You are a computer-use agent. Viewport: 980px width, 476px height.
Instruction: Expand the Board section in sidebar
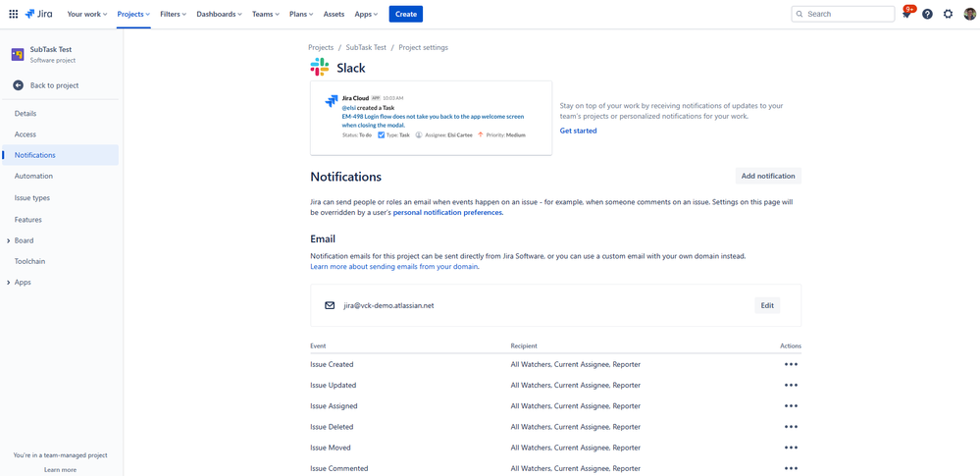(x=9, y=240)
